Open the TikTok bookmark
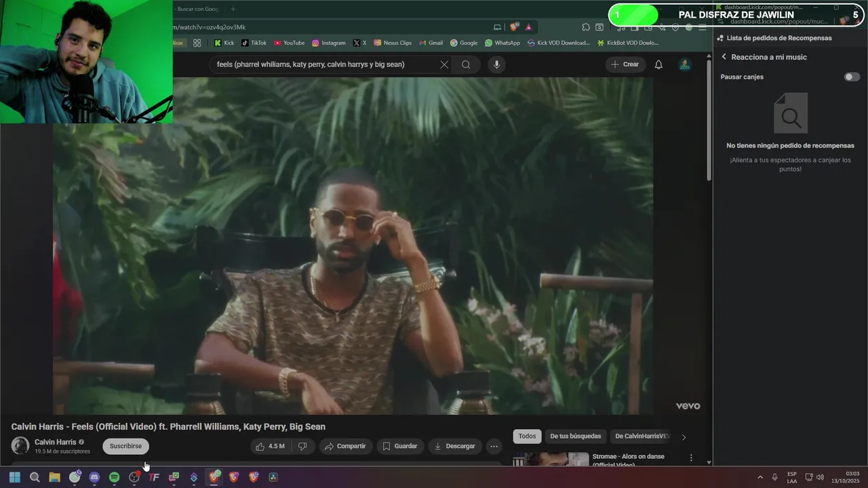Screen dimensions: 868x488 click(x=254, y=43)
